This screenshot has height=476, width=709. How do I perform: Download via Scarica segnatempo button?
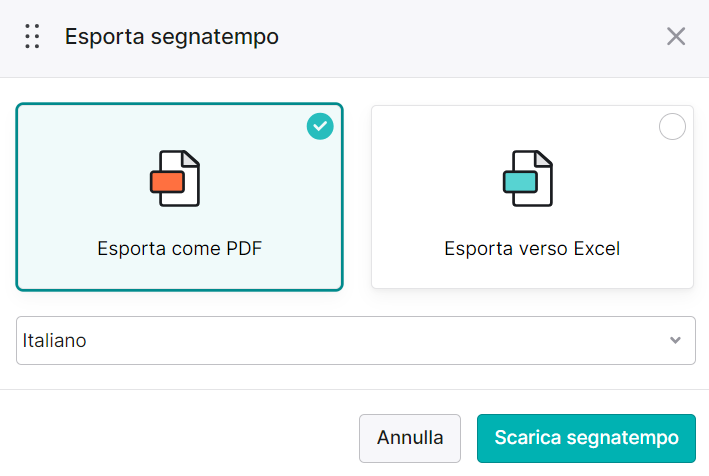click(x=586, y=438)
